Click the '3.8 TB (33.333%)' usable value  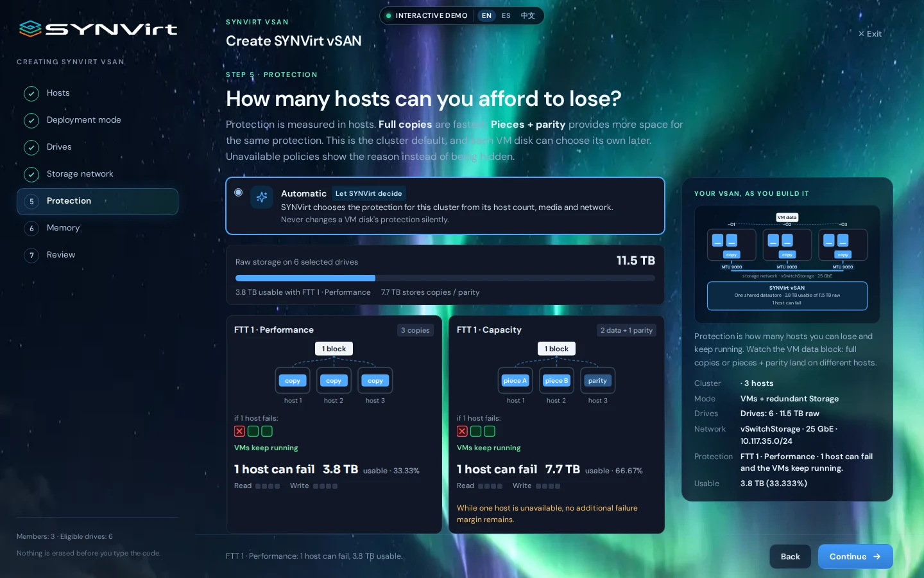(x=774, y=484)
